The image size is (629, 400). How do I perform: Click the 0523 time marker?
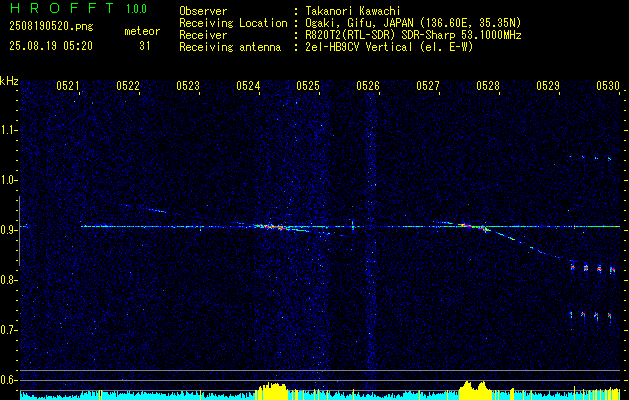coord(188,85)
